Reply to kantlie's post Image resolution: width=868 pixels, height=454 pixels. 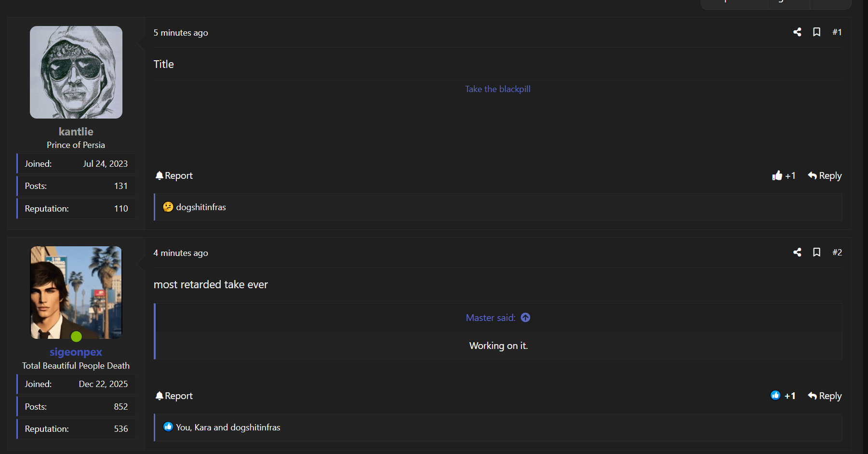click(825, 175)
